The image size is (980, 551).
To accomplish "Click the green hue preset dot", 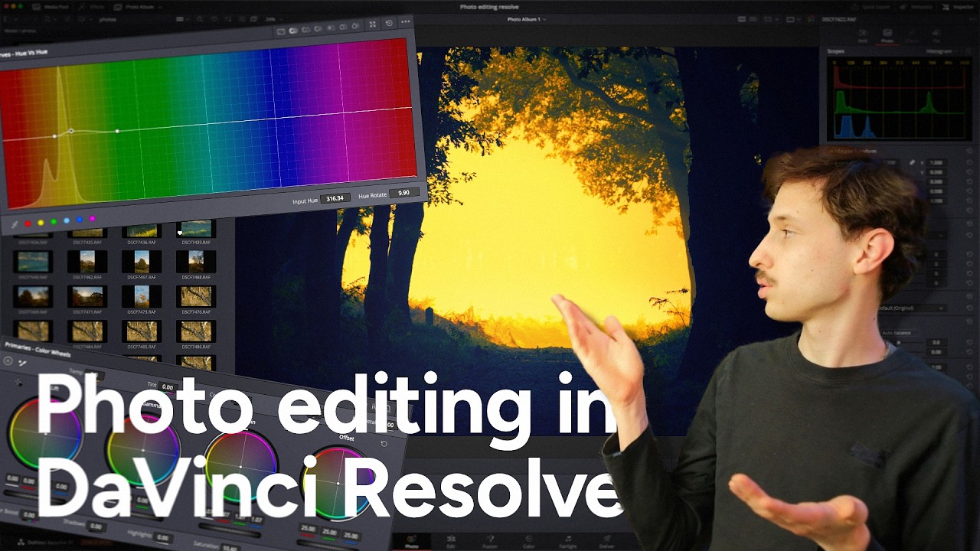I will coord(54,222).
